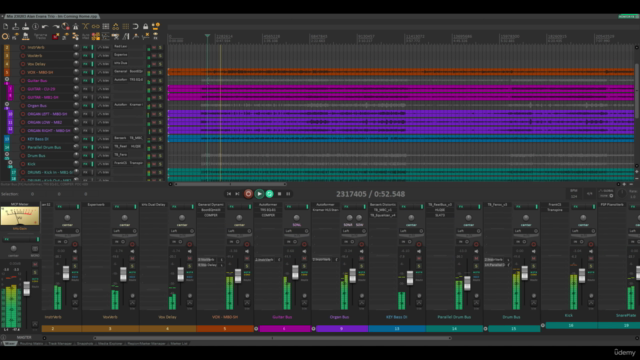Viewport: 640px width, 360px height.
Task: Toggle the padlock locking icon
Action: click(145, 27)
